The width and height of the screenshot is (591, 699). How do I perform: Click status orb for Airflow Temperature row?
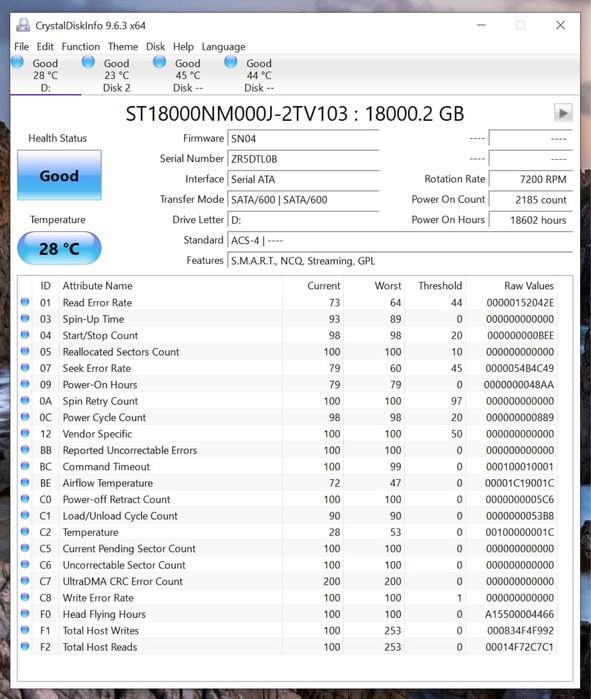click(25, 483)
